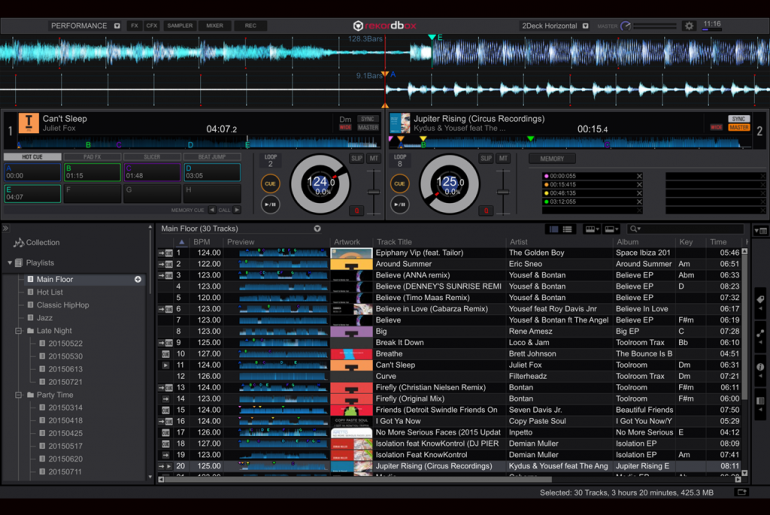Toggle deck 2 MASTER
Screen dimensions: 770x515
click(x=739, y=127)
